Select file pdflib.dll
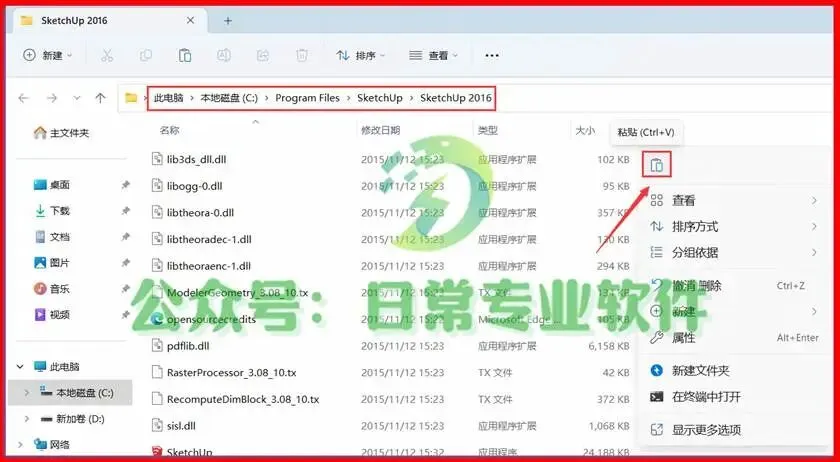The height and width of the screenshot is (462, 840). coord(188,346)
